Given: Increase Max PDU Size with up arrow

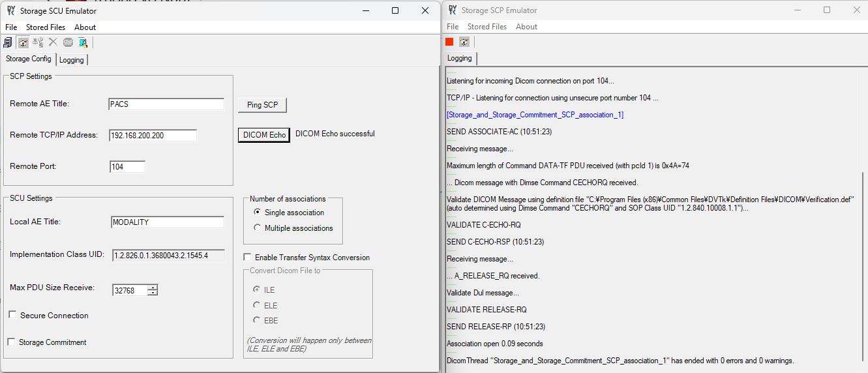Looking at the screenshot, I should 153,288.
